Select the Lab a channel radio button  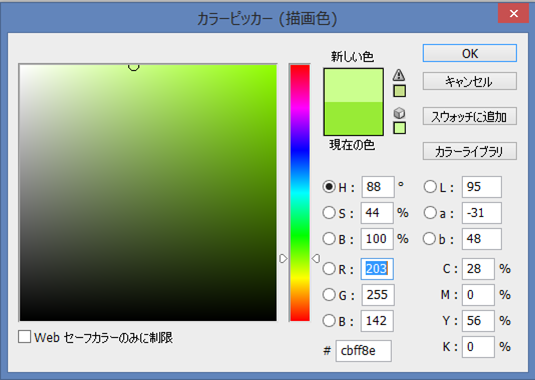coord(430,213)
